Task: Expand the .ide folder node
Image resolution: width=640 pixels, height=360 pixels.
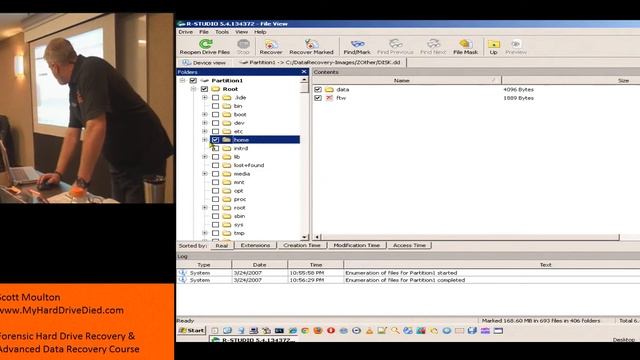Action: [205, 98]
